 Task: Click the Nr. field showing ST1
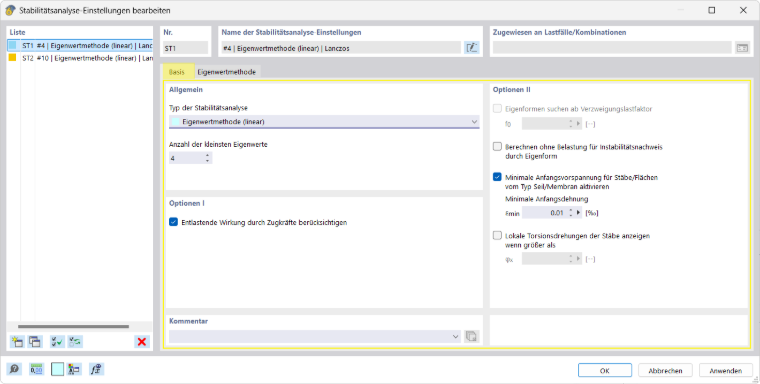(186, 48)
